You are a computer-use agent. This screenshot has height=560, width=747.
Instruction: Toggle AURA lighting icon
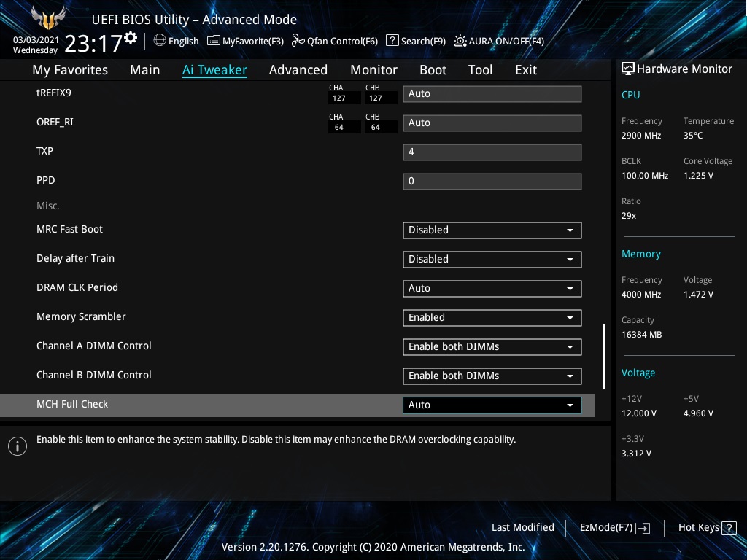coord(460,41)
